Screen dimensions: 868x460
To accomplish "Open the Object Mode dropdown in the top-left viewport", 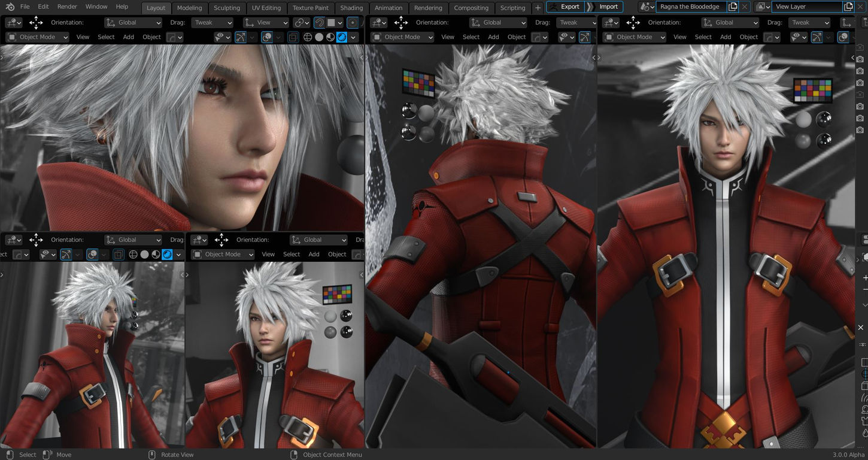I will [x=37, y=37].
